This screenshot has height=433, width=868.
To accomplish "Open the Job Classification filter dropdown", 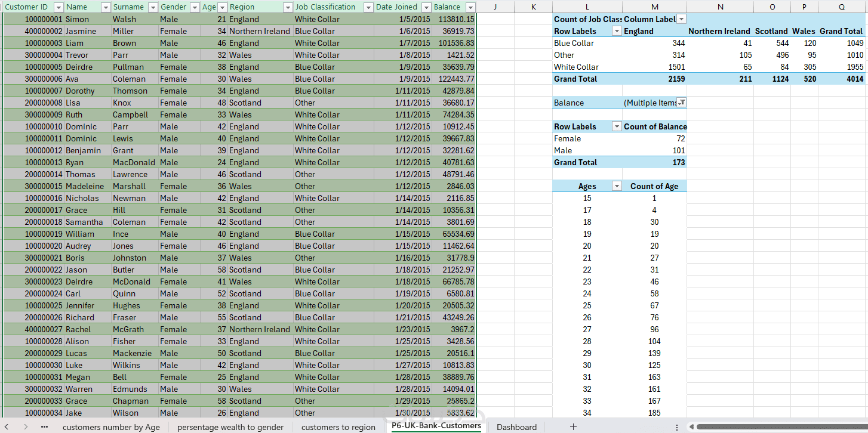I will (368, 7).
